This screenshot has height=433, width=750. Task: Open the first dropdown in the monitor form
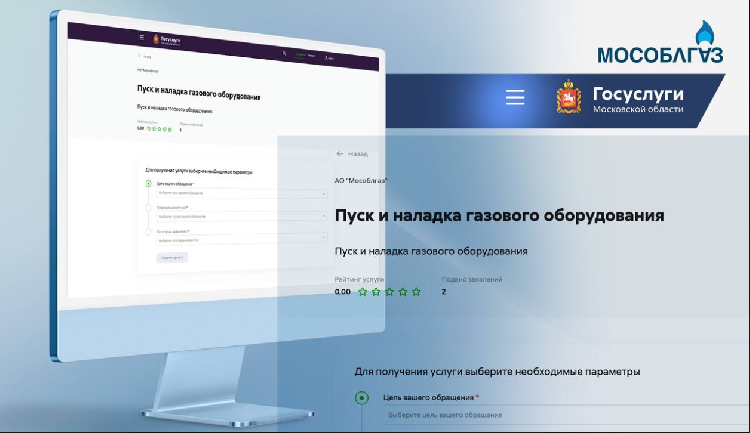(242, 193)
